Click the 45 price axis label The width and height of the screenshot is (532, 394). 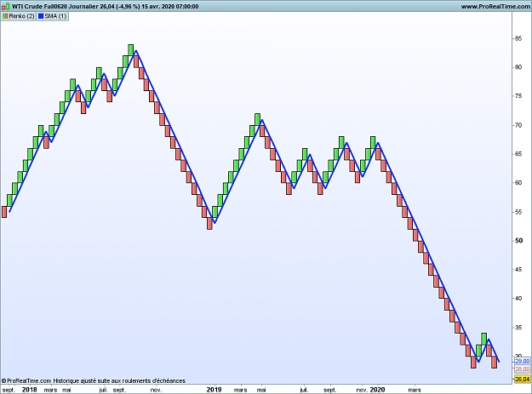coord(518,270)
